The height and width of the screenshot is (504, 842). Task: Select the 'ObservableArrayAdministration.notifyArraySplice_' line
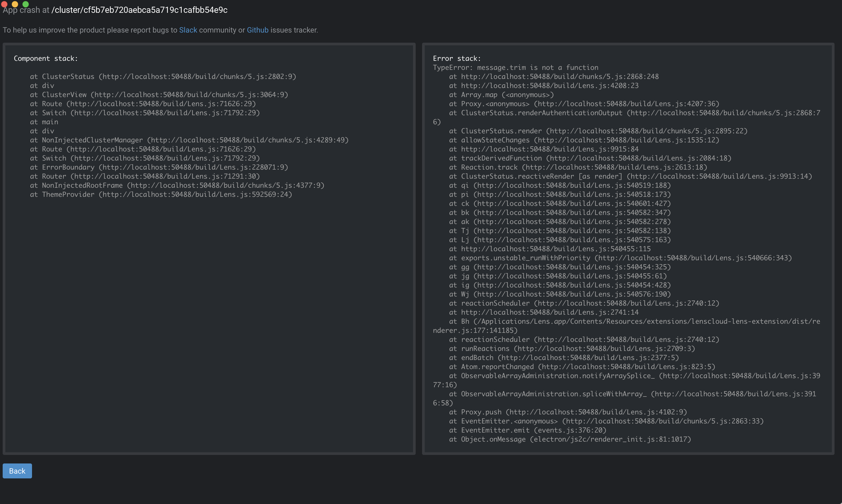point(627,380)
